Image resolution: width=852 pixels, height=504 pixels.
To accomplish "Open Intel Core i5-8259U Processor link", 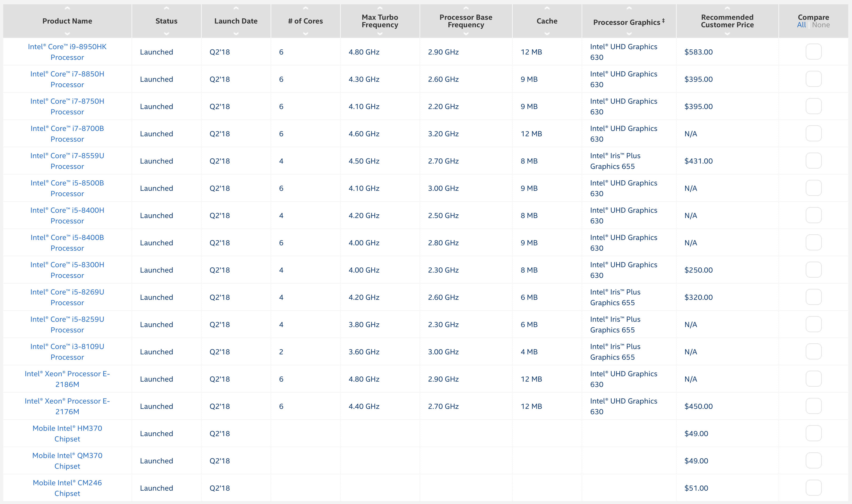I will (67, 324).
